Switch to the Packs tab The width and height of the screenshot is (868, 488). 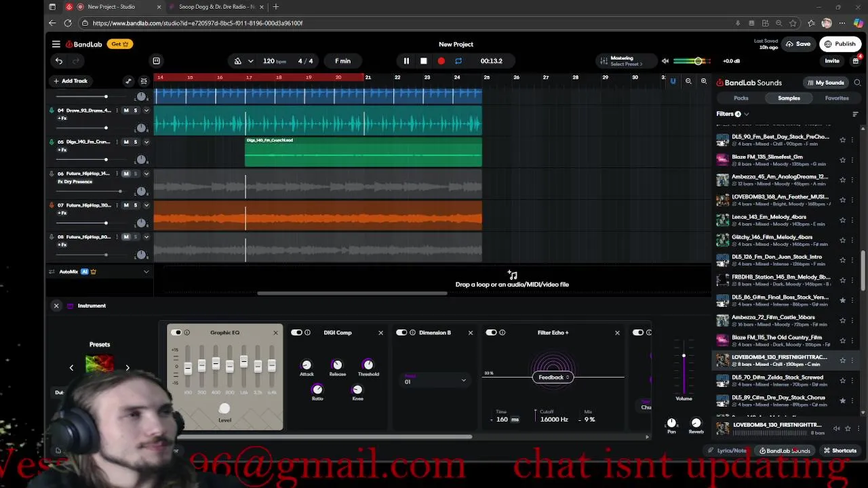point(741,98)
